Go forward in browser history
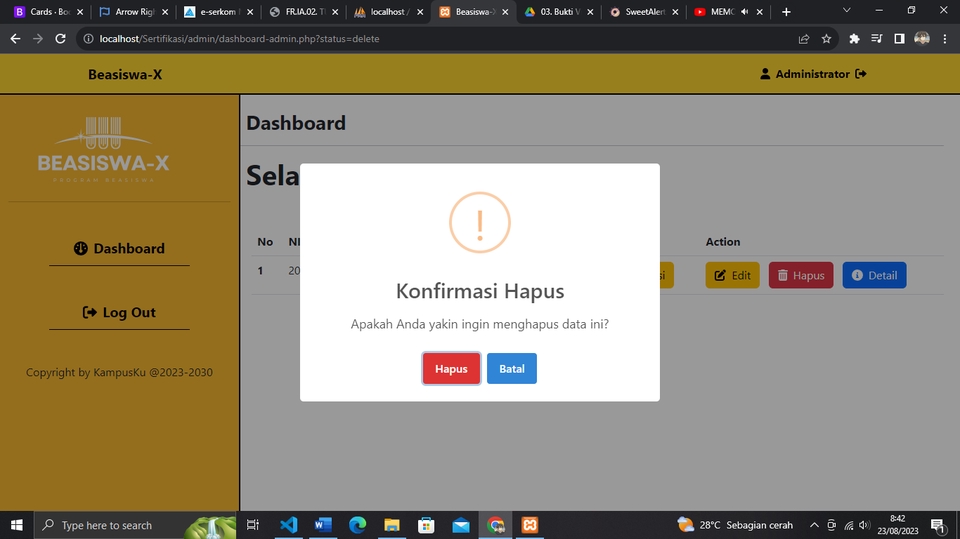 click(38, 39)
